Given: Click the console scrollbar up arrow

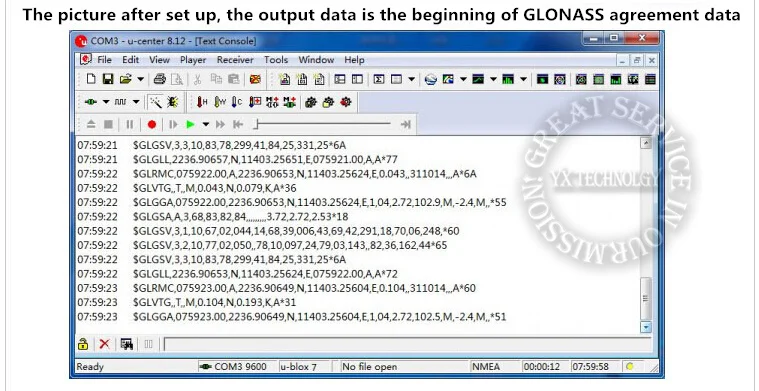Looking at the screenshot, I should pos(646,143).
